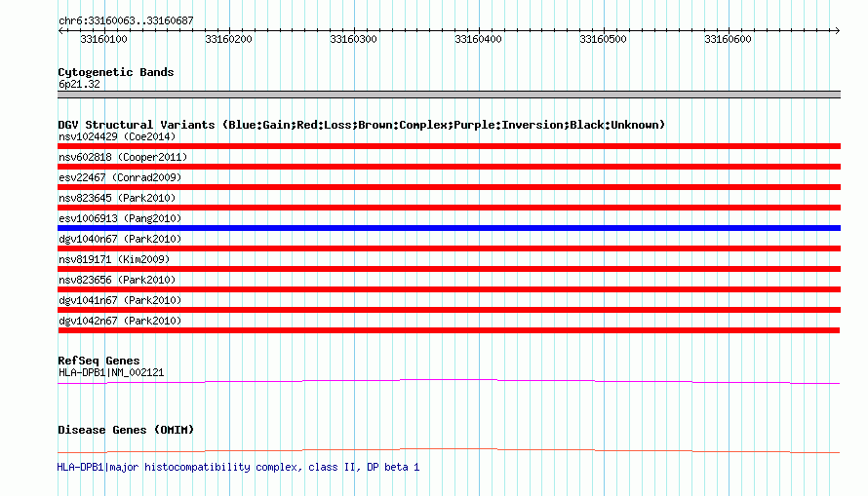Click the dgv1040n67 (Park2010) label

click(x=120, y=239)
